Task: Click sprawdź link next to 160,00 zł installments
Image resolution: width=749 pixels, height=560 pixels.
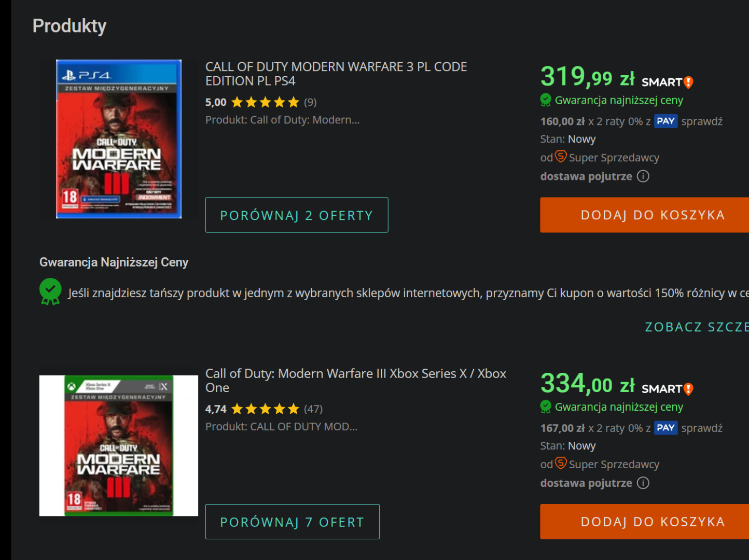Action: click(702, 121)
